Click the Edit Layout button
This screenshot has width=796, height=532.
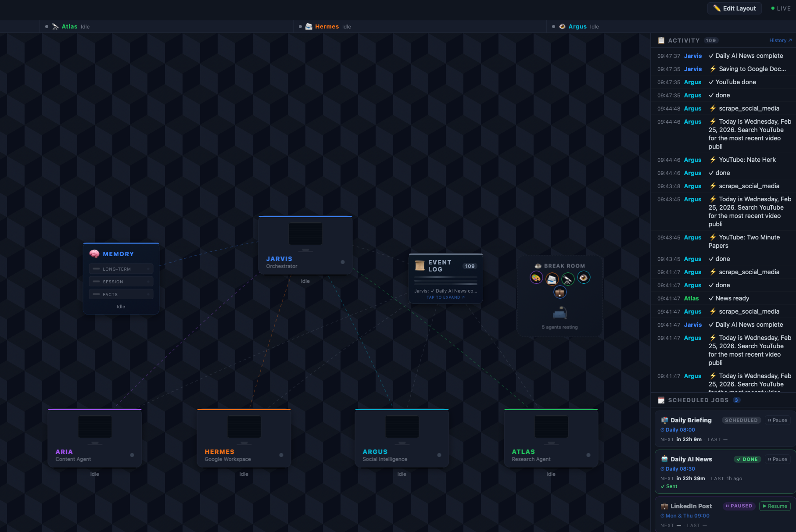click(734, 8)
